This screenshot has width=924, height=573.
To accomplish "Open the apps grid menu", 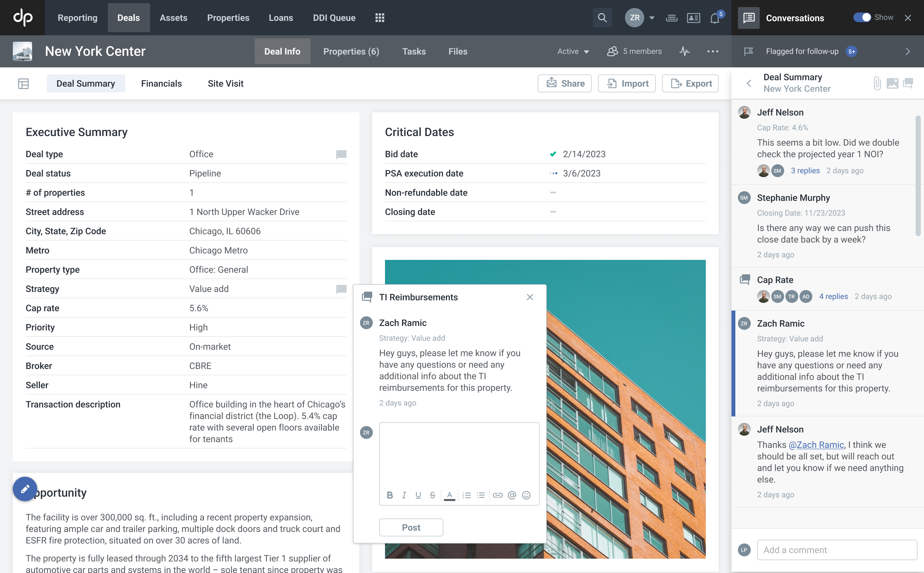I will click(x=380, y=18).
